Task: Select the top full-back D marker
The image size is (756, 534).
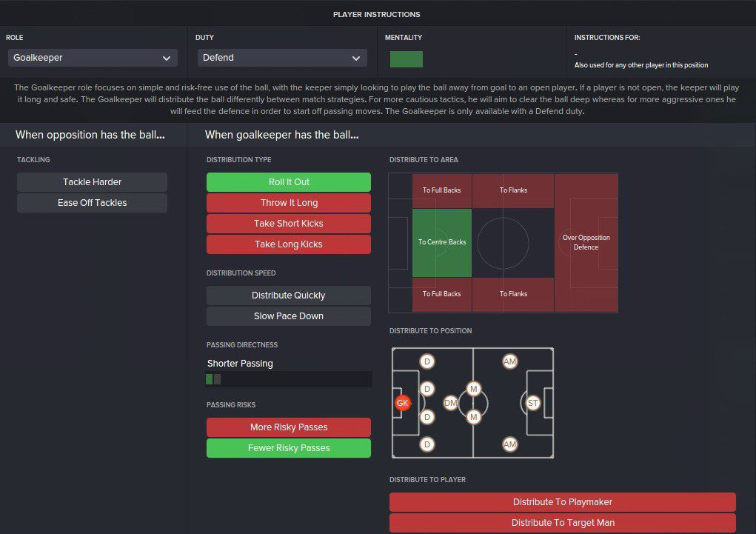Action: click(x=427, y=361)
